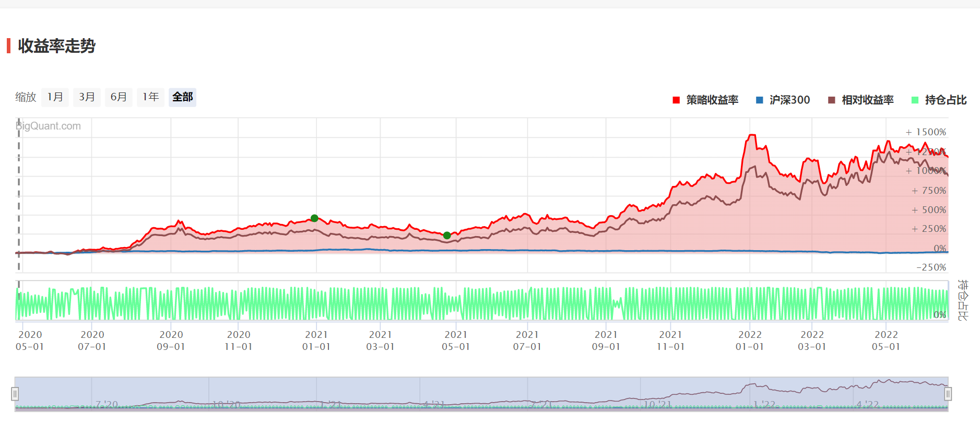Viewport: 980px width, 434px height.
Task: Click the 缩放 zoom label
Action: pyautogui.click(x=26, y=97)
